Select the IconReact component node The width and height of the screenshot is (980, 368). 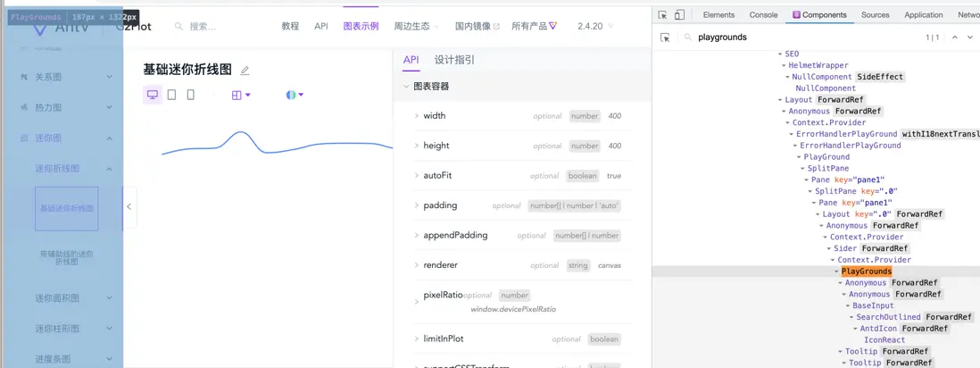click(x=884, y=339)
